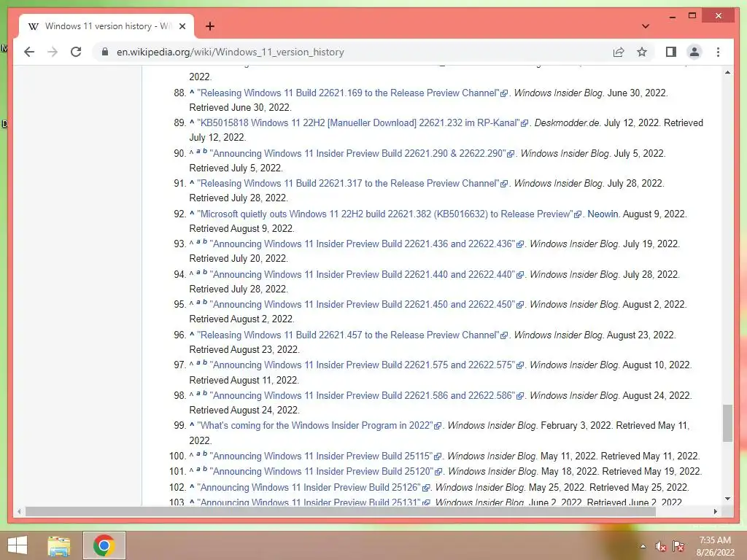Open Build 22621.586 and 22622.586 link
Screen dimensions: 747x560
pyautogui.click(x=362, y=395)
